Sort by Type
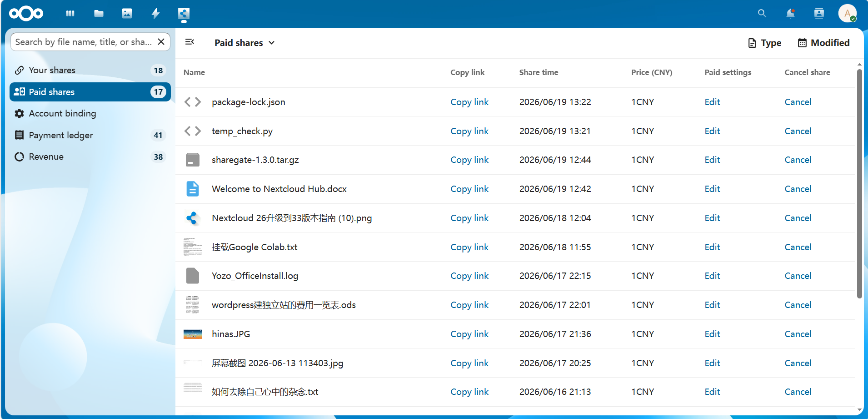Image resolution: width=868 pixels, height=419 pixels. 765,43
